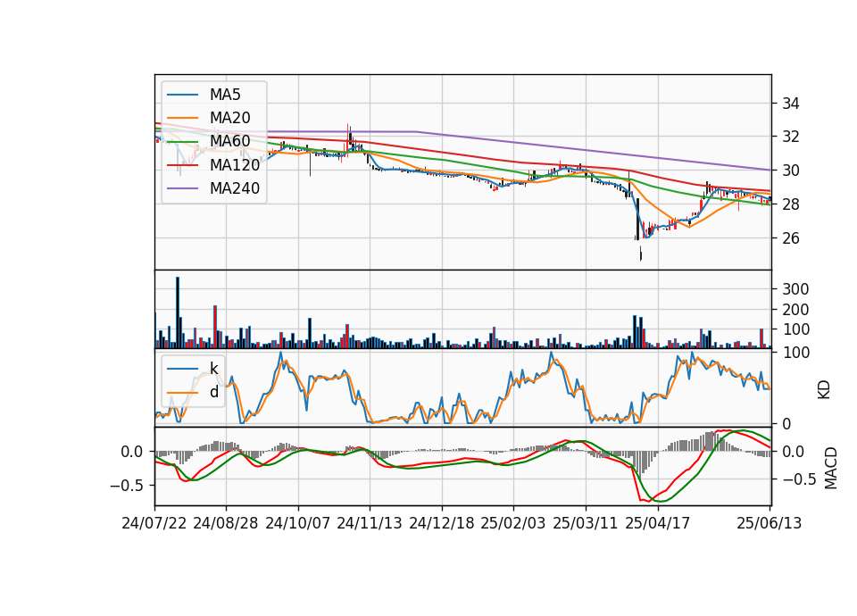Click the price axis value 32
Viewport: 857px width, 616px height.
[790, 137]
